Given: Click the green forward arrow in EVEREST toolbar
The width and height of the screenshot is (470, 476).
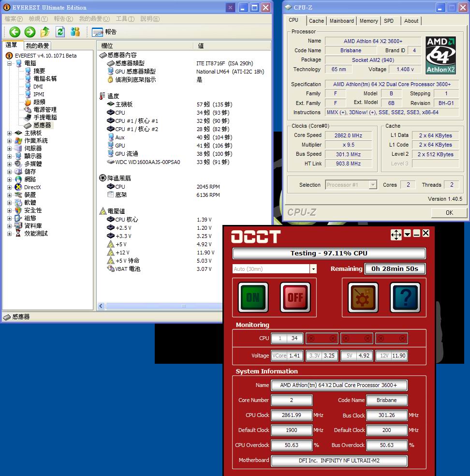Looking at the screenshot, I should (30, 32).
